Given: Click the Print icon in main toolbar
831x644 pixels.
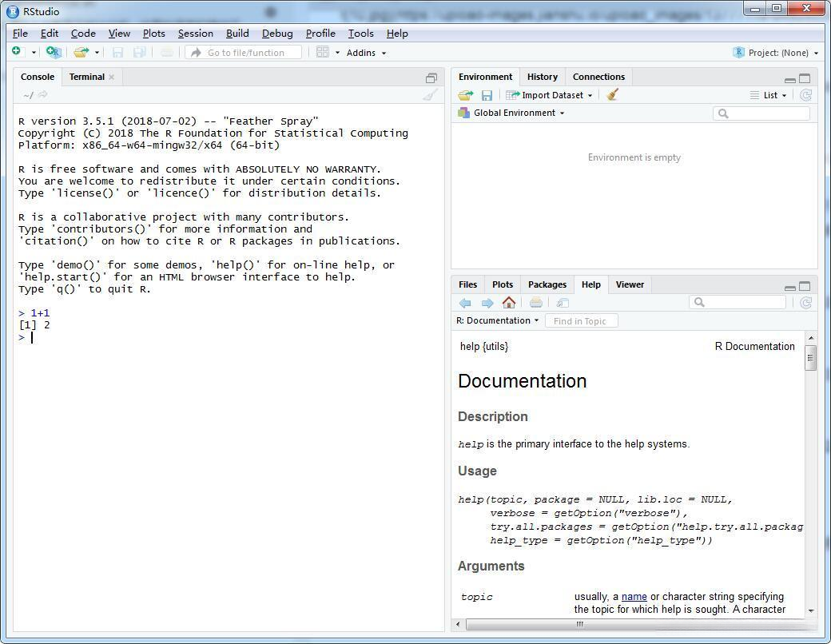Looking at the screenshot, I should [166, 52].
